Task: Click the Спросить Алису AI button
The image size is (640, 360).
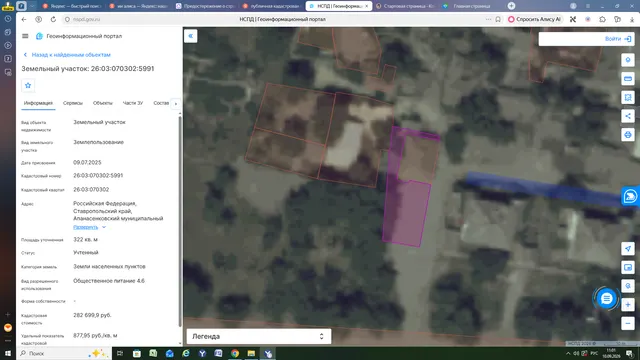Action: pyautogui.click(x=534, y=19)
